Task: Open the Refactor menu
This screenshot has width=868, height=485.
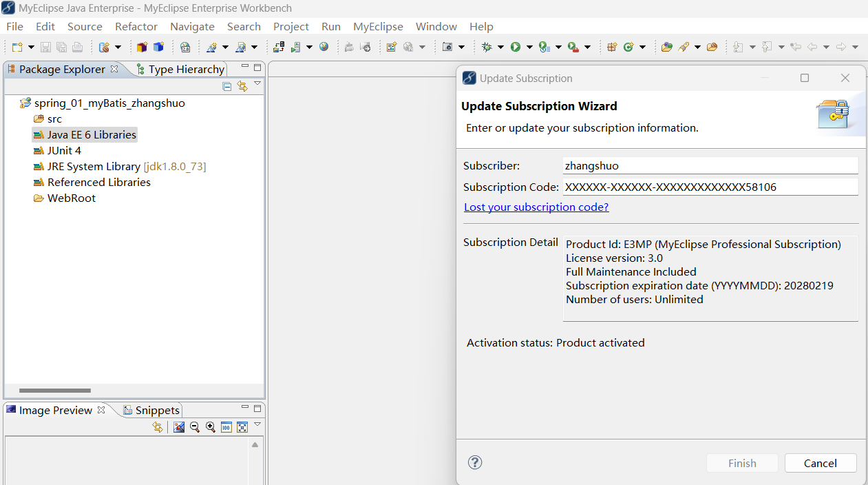Action: point(136,26)
